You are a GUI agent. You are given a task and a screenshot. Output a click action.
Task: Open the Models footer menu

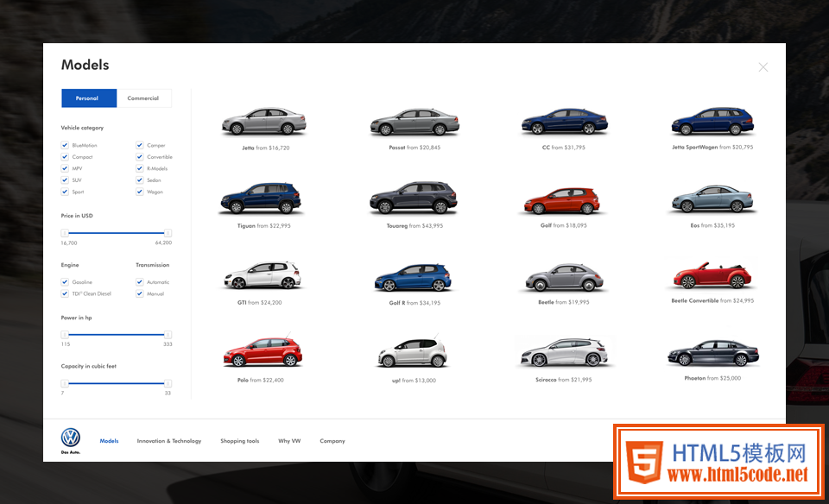(110, 441)
